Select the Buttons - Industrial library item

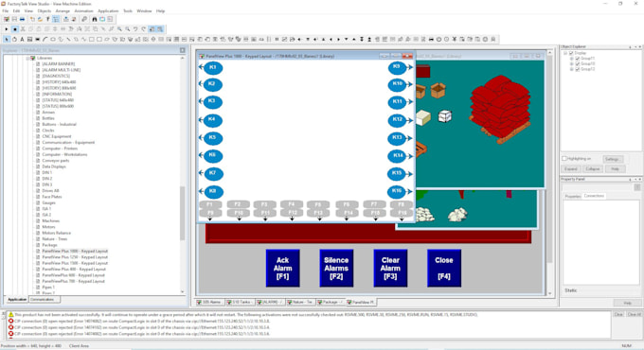tap(59, 124)
